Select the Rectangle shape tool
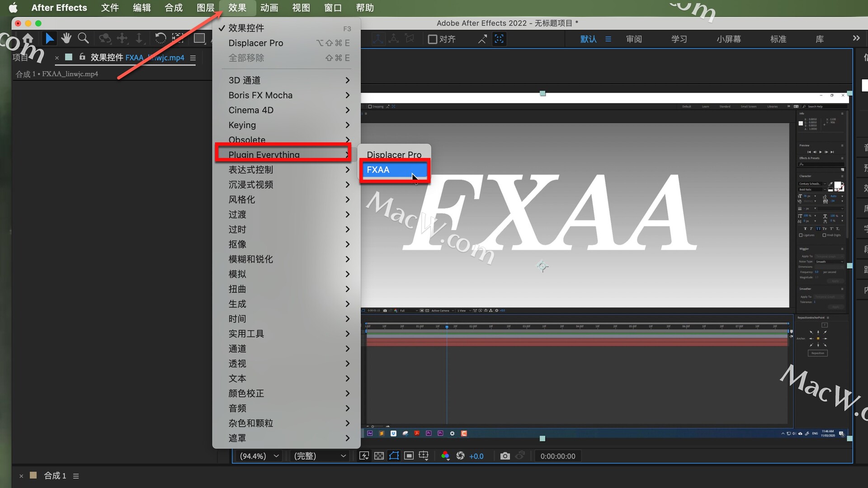 pyautogui.click(x=199, y=38)
